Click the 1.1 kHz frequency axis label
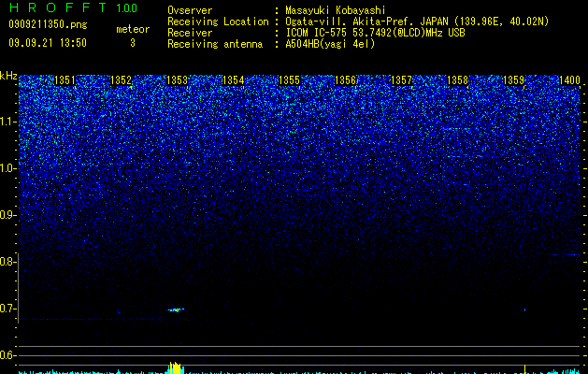This screenshot has height=374, width=588. click(x=8, y=122)
